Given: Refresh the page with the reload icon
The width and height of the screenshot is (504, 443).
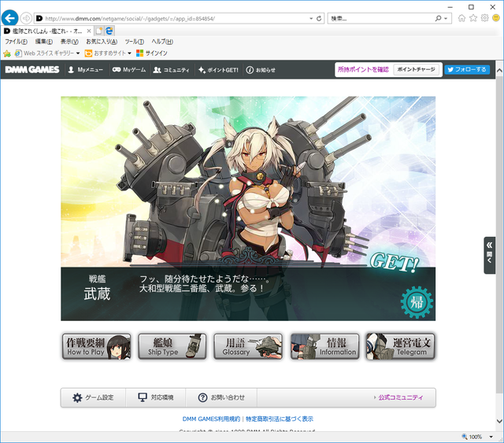Looking at the screenshot, I should click(x=319, y=19).
